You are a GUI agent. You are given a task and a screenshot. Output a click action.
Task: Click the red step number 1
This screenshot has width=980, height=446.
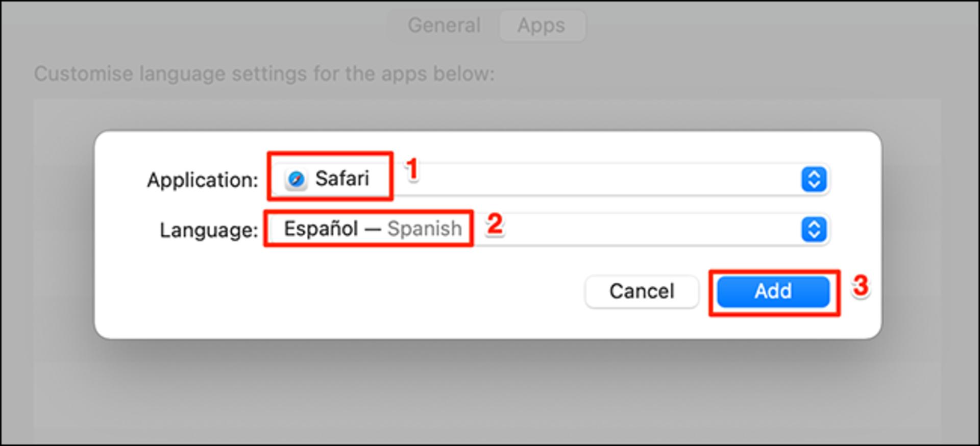(x=412, y=169)
